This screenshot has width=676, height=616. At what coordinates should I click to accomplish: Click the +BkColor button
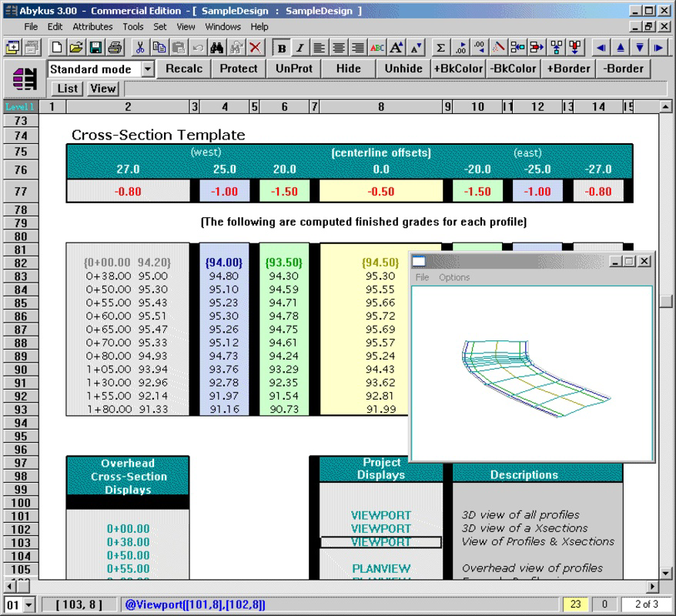point(458,69)
